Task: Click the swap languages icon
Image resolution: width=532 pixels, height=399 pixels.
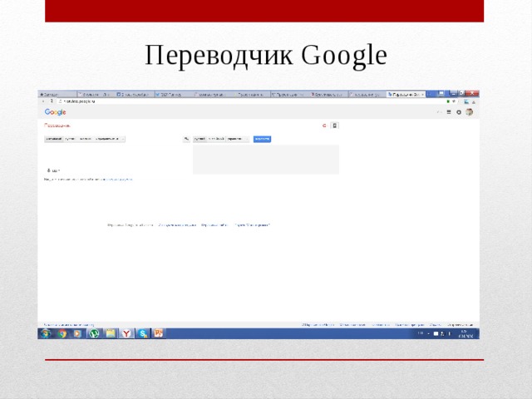Action: click(186, 139)
